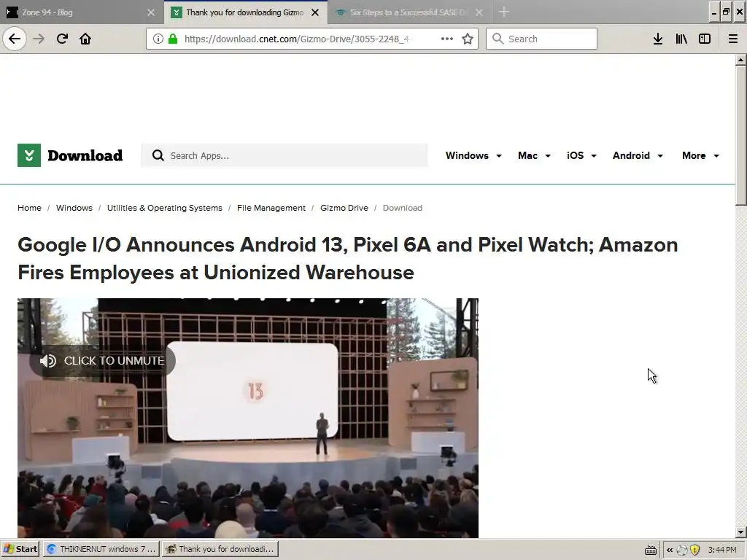Click the Download wordmark logo
Image resolution: width=747 pixels, height=560 pixels.
click(85, 155)
